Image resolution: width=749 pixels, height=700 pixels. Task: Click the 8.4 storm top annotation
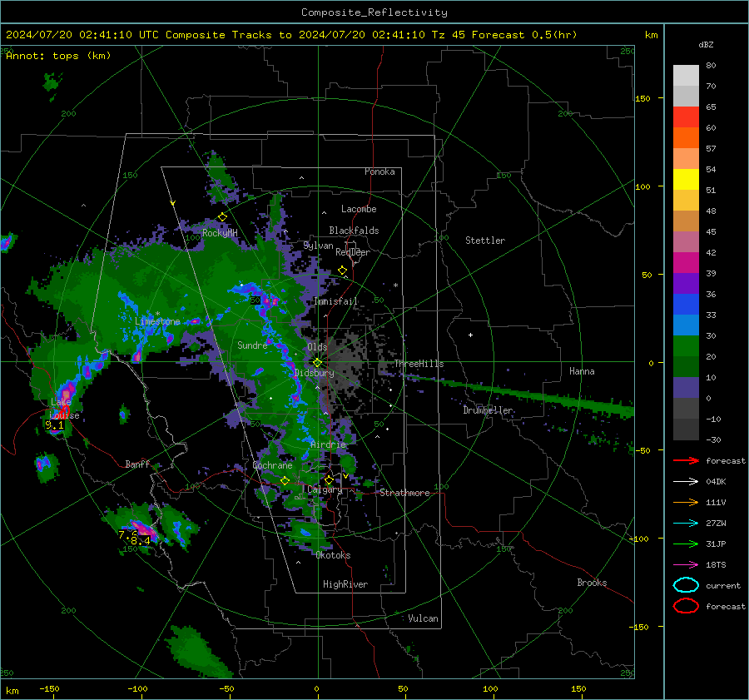pos(141,540)
